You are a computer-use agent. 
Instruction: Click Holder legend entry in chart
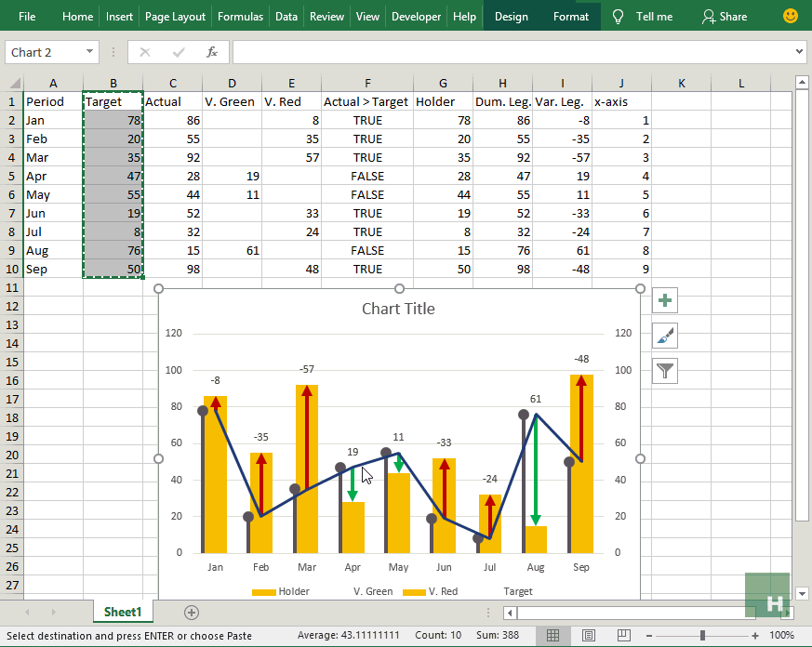(x=281, y=591)
